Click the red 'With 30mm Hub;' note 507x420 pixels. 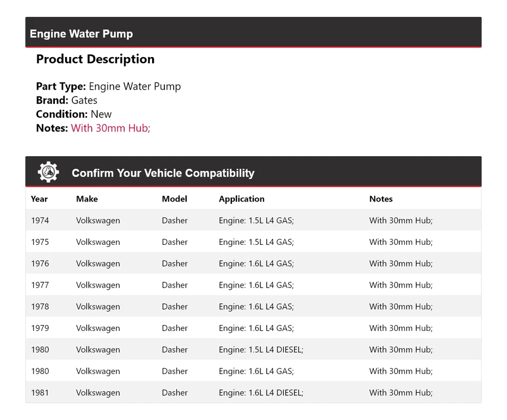coord(110,128)
